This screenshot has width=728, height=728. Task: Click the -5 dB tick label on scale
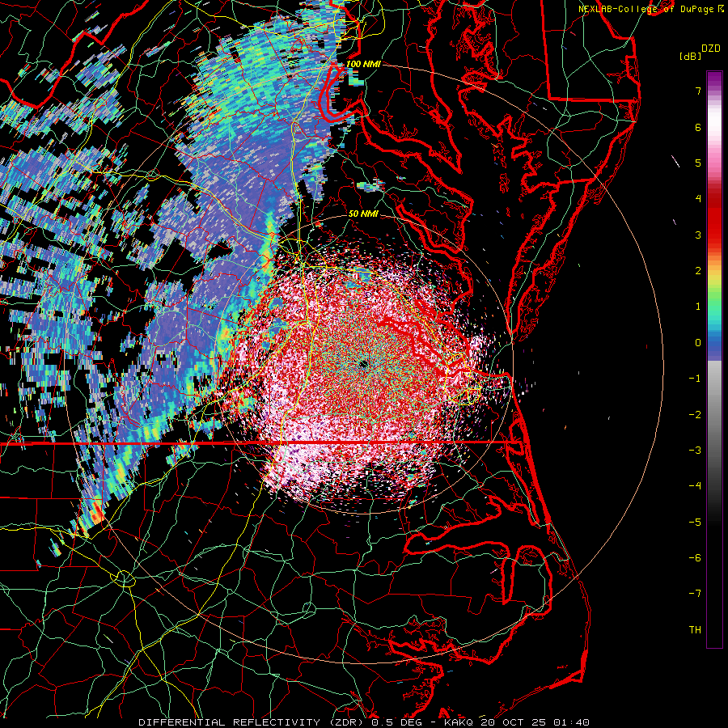point(695,523)
